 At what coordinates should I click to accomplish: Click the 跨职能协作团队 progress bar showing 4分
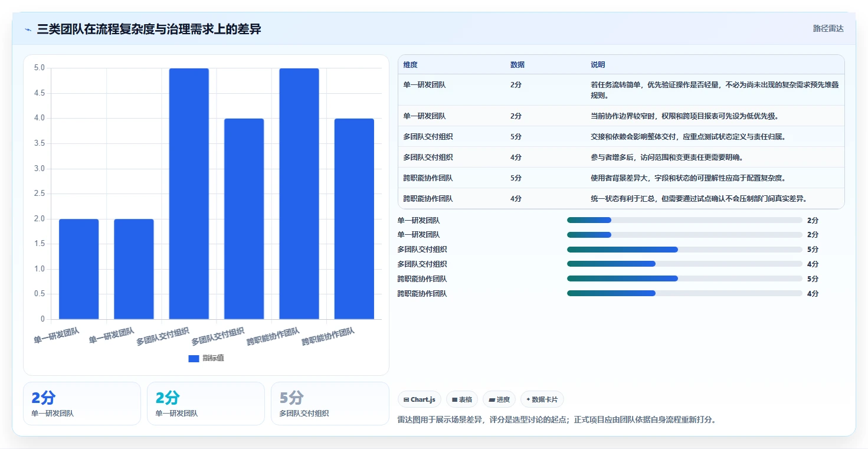pyautogui.click(x=684, y=293)
